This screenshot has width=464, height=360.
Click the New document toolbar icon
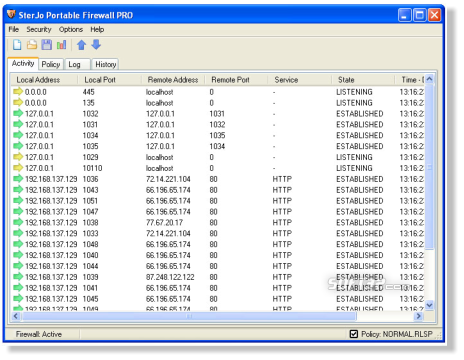[17, 45]
